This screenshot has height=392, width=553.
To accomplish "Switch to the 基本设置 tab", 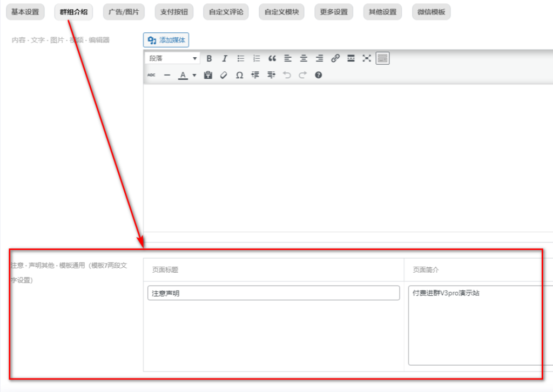I will point(25,12).
